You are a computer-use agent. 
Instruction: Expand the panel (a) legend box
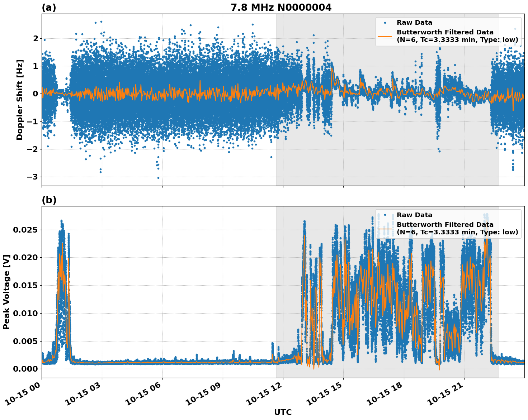pos(448,30)
